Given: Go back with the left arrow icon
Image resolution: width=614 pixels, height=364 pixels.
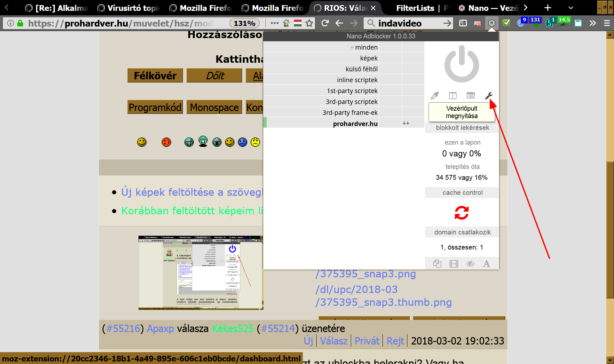Looking at the screenshot, I should pos(339,23).
